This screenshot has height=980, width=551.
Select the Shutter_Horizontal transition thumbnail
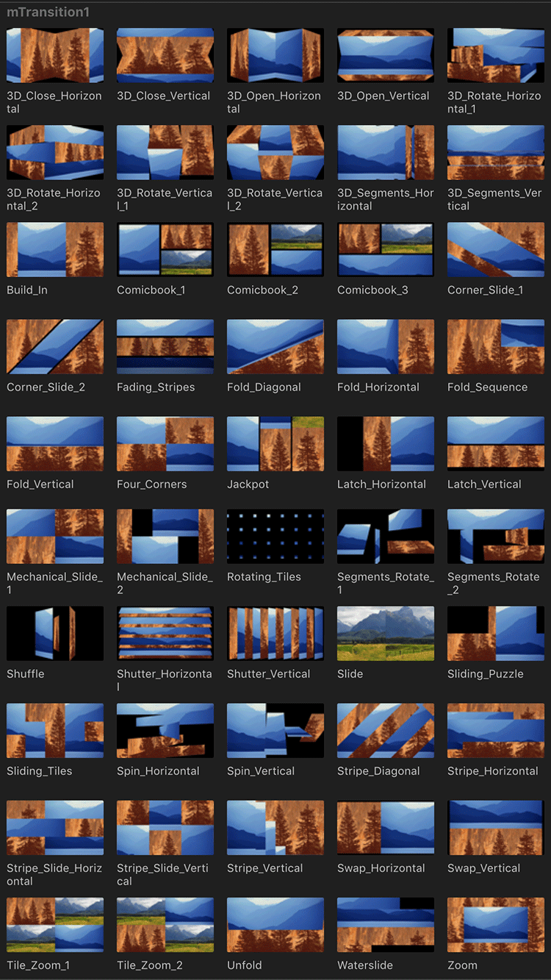pyautogui.click(x=165, y=633)
